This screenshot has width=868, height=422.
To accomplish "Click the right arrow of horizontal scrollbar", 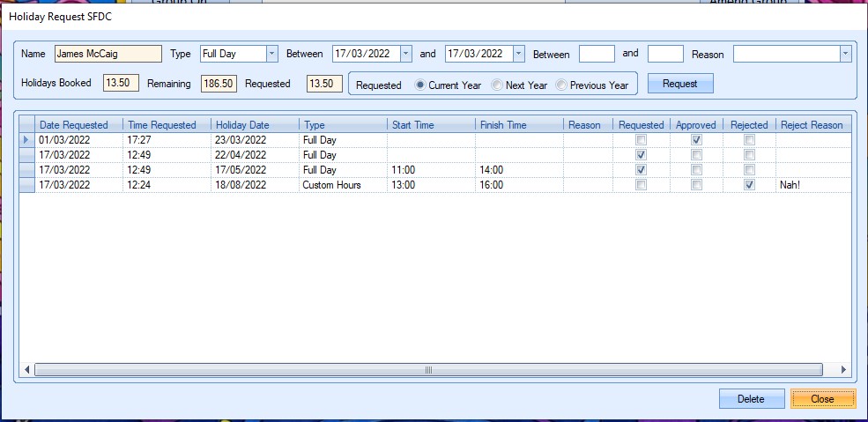I will (x=843, y=370).
